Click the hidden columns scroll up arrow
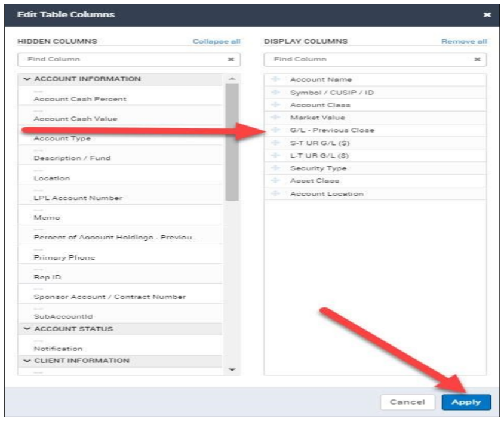Viewport: 504px width, 422px height. coord(232,78)
